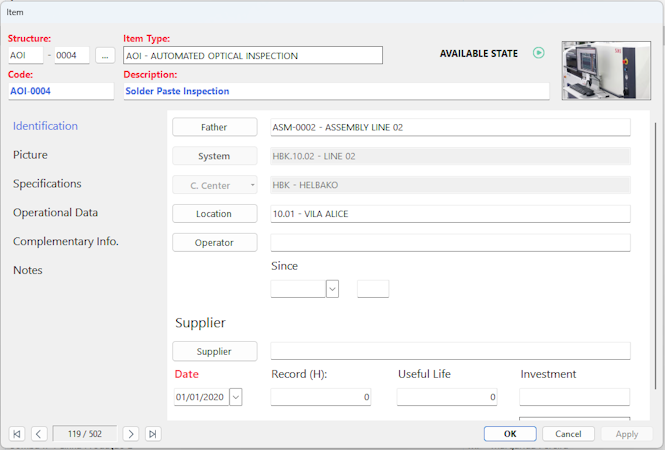Click the Supplier button
This screenshot has height=450, width=665.
[215, 351]
